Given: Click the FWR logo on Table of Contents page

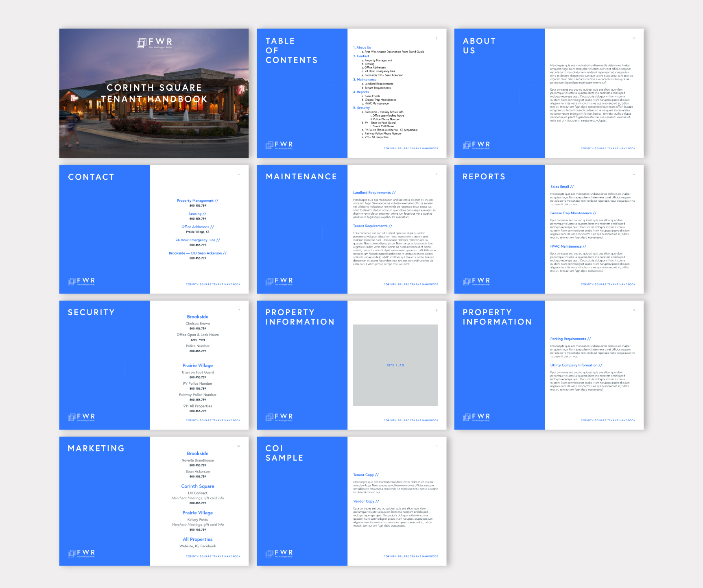Looking at the screenshot, I should tap(279, 145).
